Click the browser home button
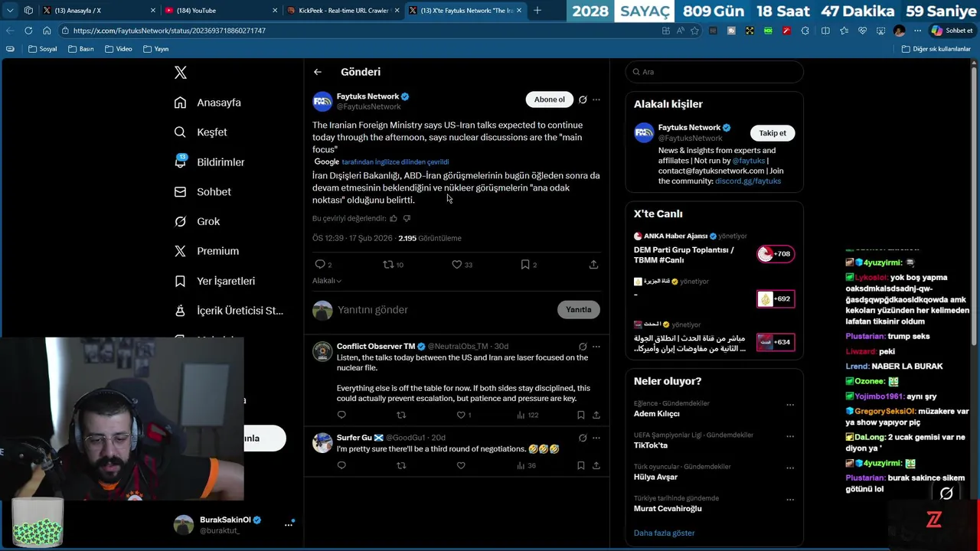Screen dimensions: 980x551 tap(47, 31)
